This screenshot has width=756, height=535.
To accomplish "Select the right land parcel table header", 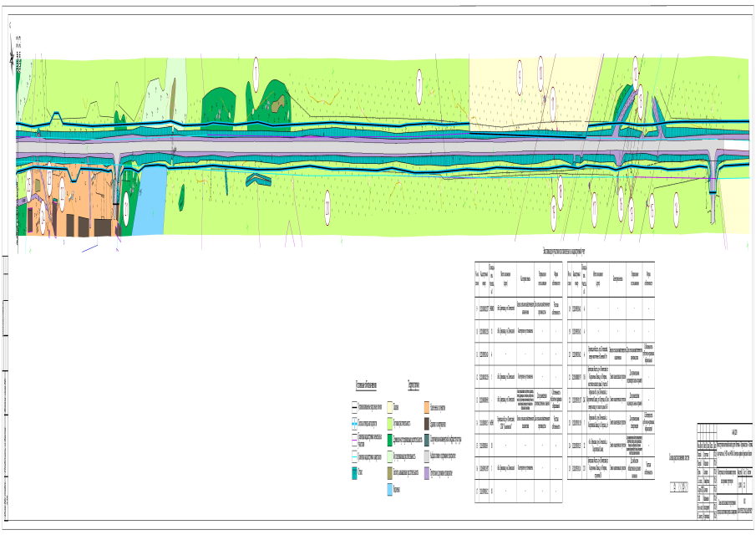I will click(616, 278).
